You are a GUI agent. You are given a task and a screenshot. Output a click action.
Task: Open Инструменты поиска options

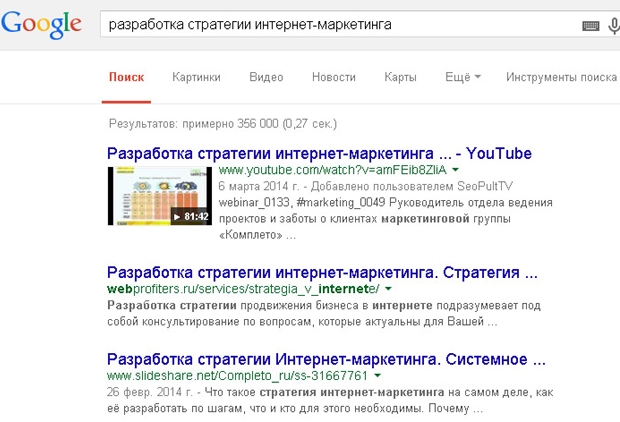pyautogui.click(x=561, y=77)
